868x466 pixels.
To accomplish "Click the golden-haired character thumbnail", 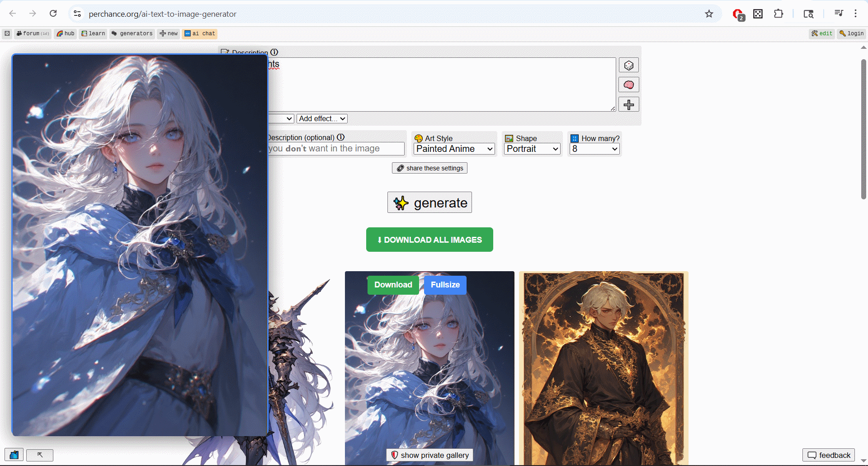I will [x=604, y=366].
